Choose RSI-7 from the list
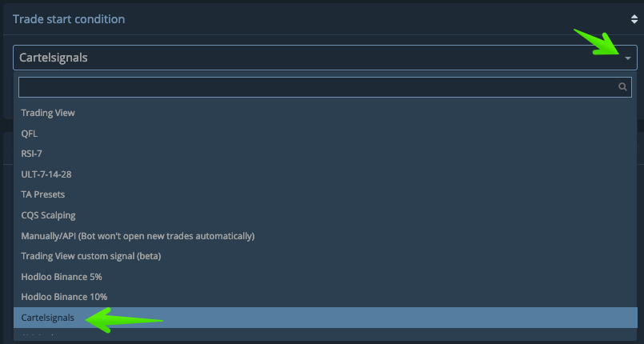This screenshot has height=344, width=644. click(325, 154)
